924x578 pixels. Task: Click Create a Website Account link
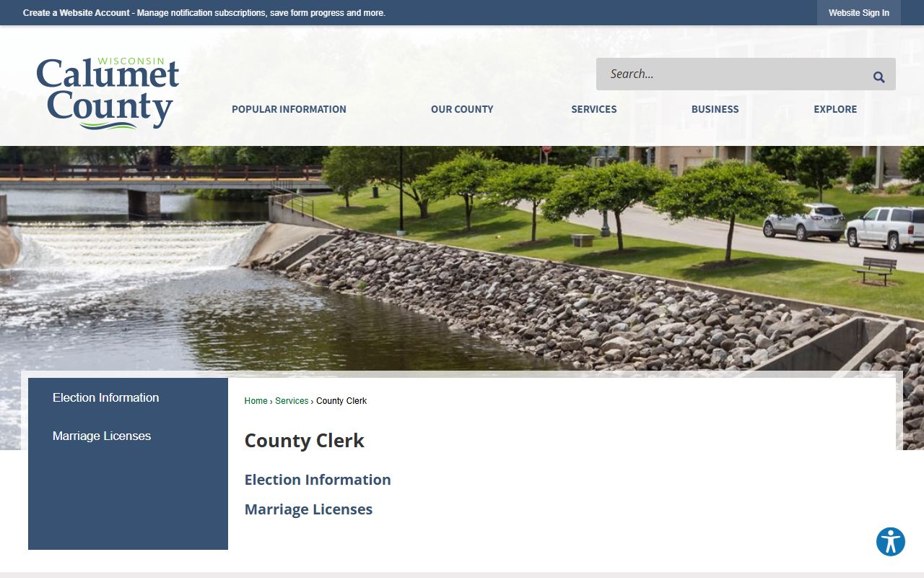77,13
